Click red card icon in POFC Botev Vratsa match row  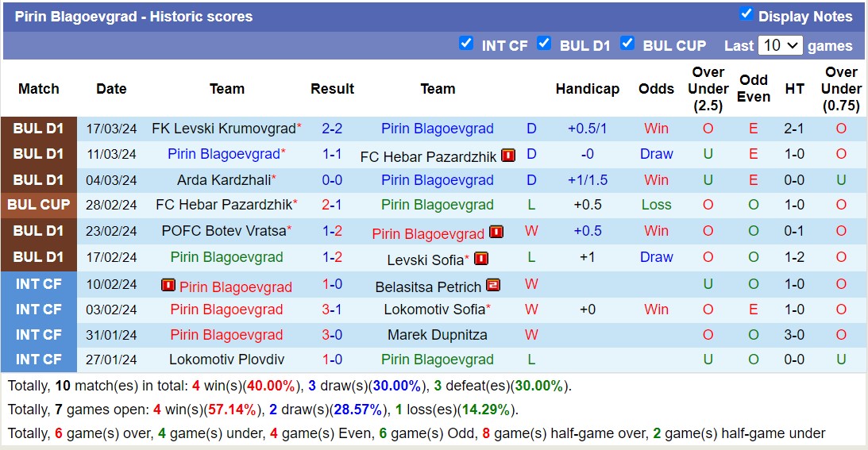(496, 232)
